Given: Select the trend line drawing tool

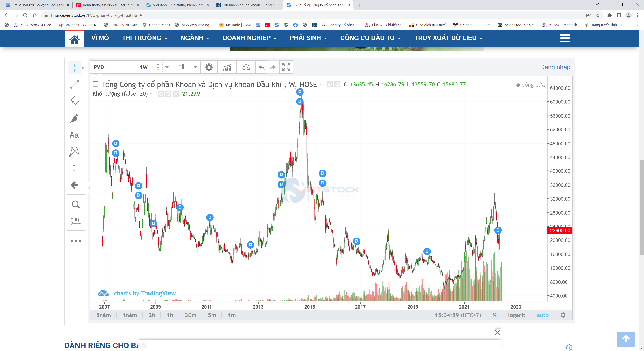Looking at the screenshot, I should point(74,85).
